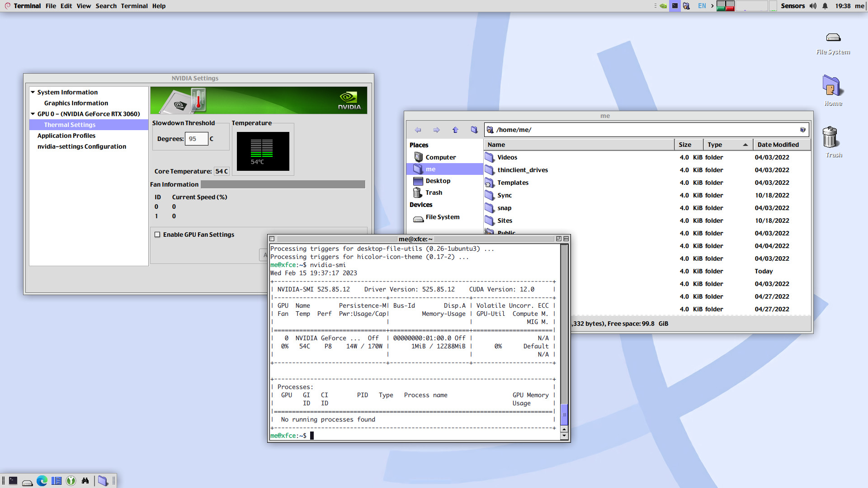Click the temperature gauge display

[x=263, y=151]
